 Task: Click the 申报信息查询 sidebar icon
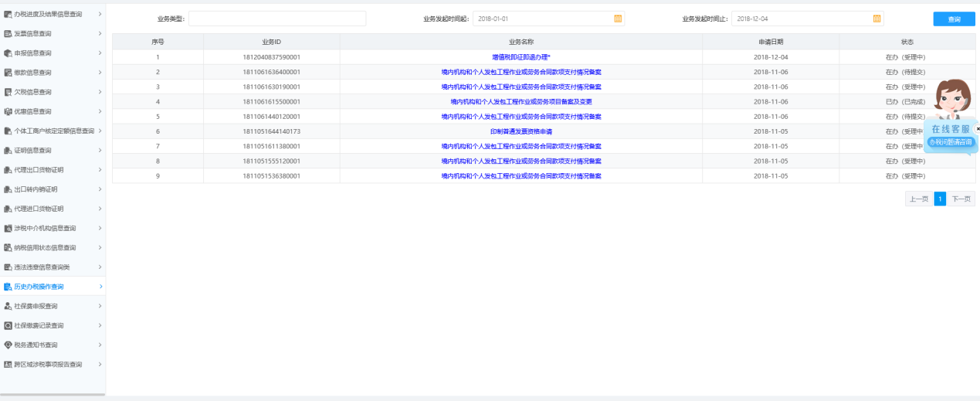tap(8, 53)
